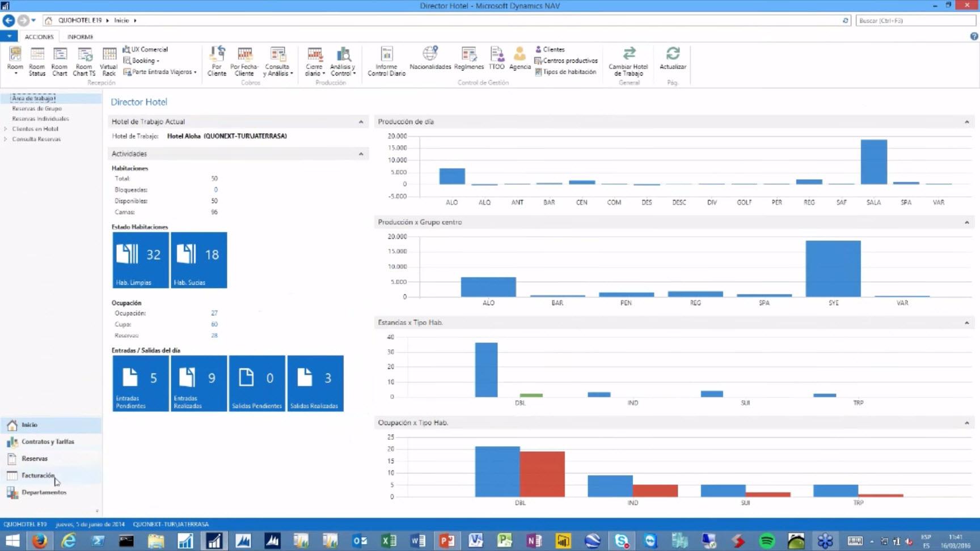Screen dimensions: 980x551
Task: Select Reservas de Grupo in sidebar
Action: [37, 108]
